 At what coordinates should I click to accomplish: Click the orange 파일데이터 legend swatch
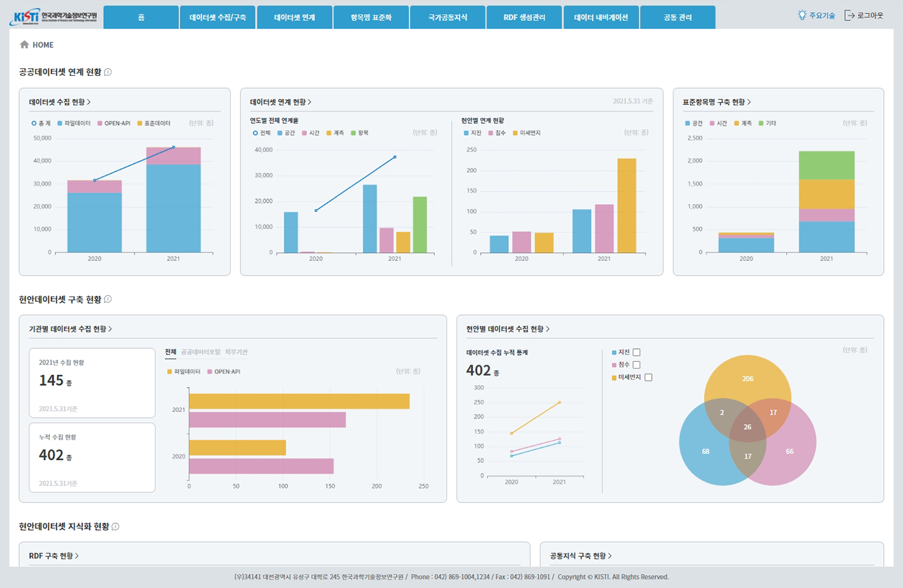[x=169, y=371]
